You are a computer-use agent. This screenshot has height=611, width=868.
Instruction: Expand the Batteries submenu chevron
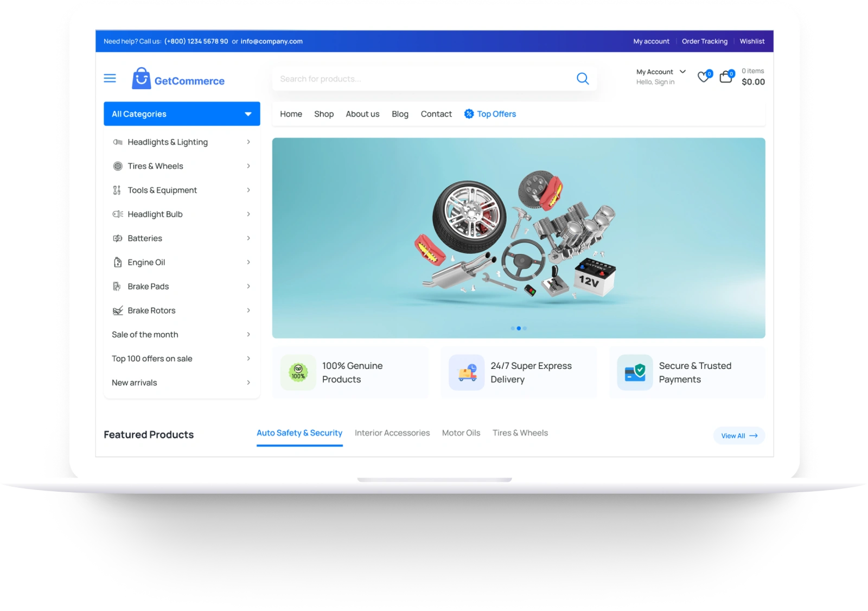[248, 238]
